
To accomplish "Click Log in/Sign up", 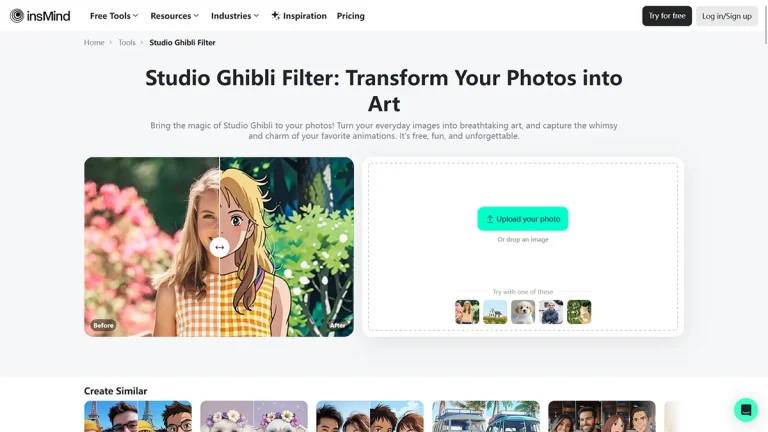I will 726,16.
